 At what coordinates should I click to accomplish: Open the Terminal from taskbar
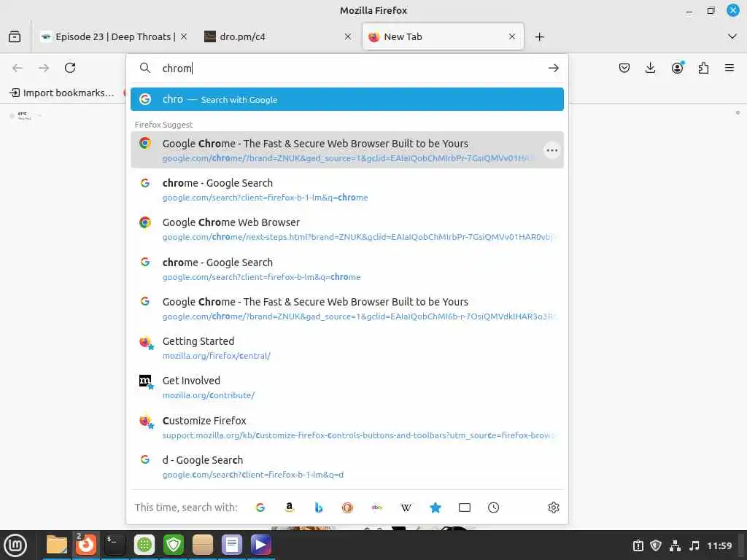click(115, 545)
